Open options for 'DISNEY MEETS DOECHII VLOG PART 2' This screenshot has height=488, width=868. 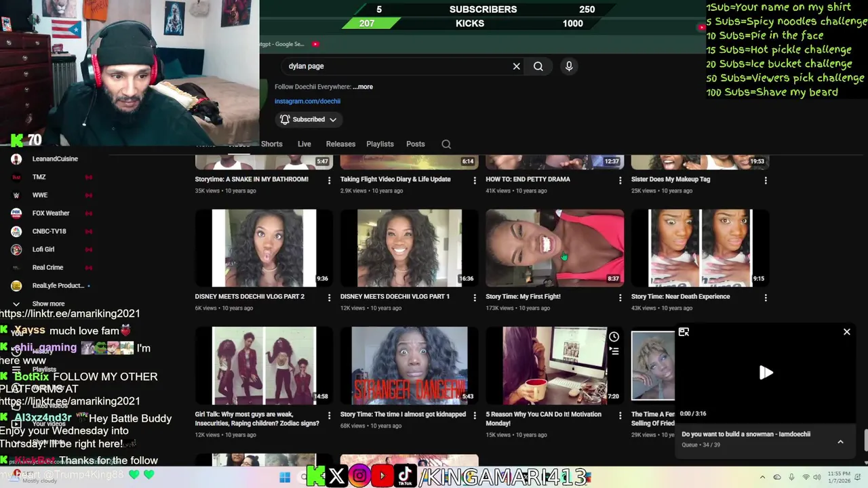tap(330, 298)
